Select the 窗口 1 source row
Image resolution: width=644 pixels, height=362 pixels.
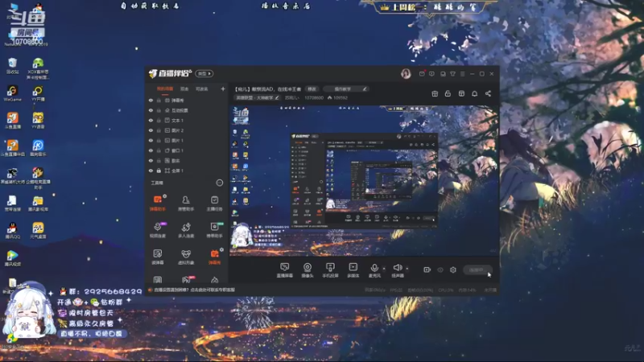187,150
